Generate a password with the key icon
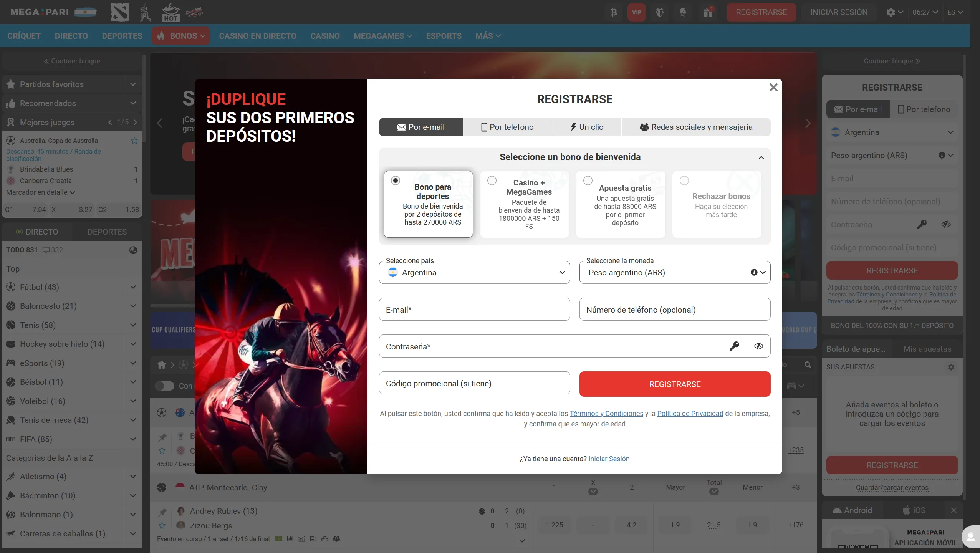The image size is (980, 553). coord(735,346)
